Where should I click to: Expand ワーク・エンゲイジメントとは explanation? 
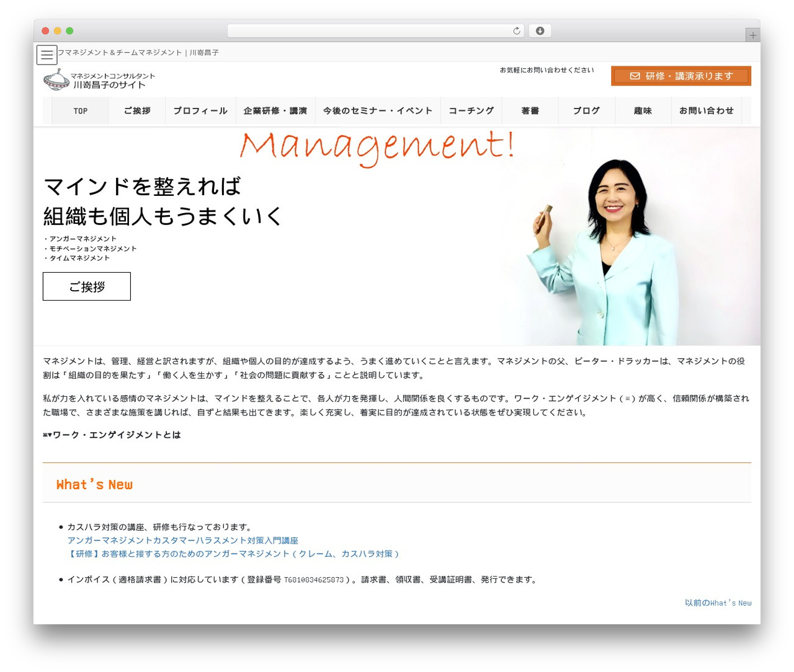click(112, 435)
